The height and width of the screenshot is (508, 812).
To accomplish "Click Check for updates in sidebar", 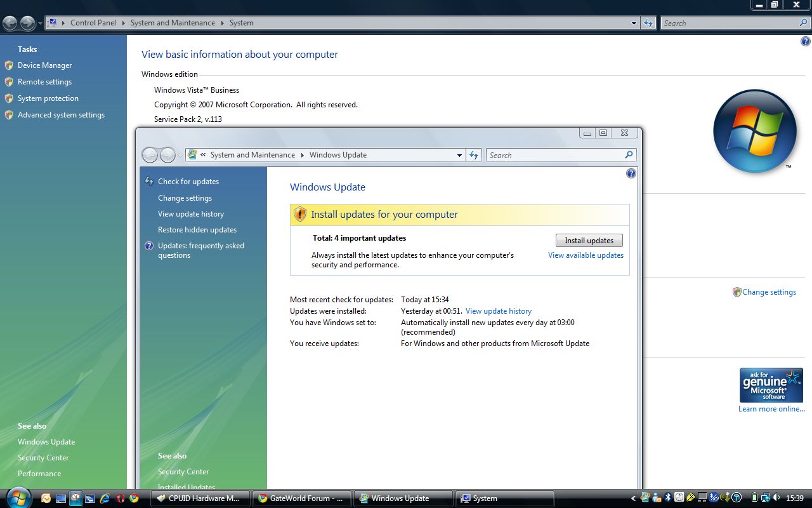I will click(188, 182).
